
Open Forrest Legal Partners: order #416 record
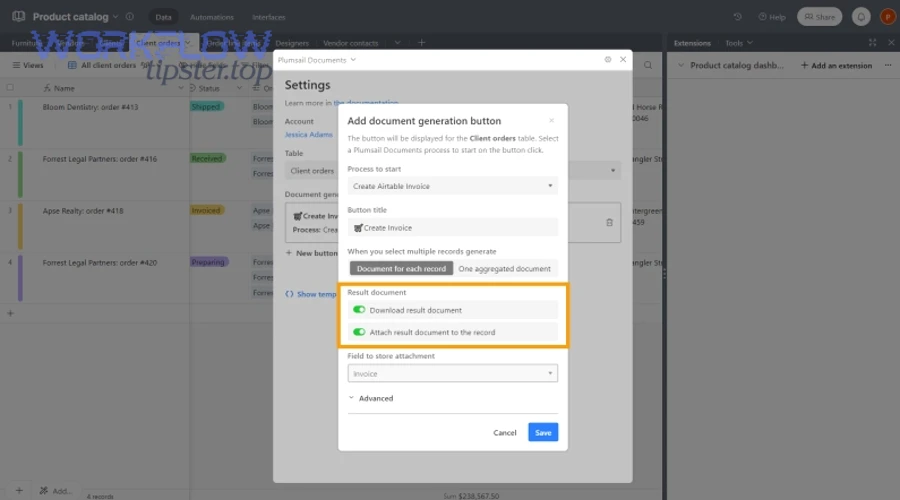point(99,159)
